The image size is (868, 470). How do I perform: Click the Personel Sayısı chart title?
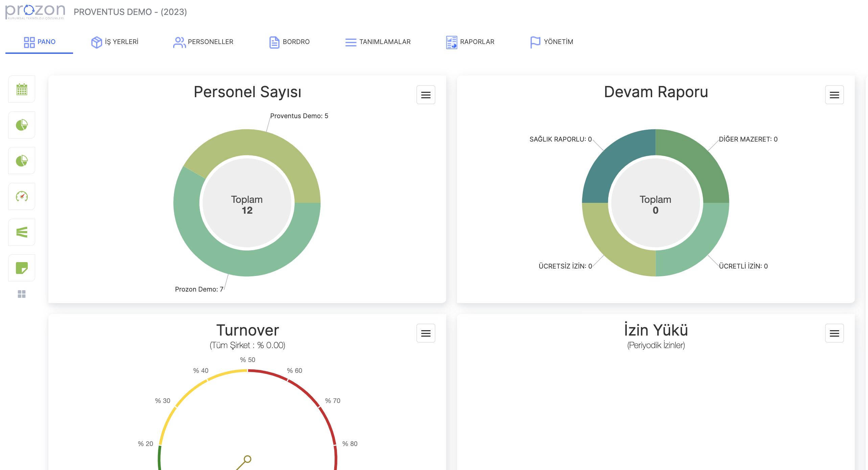point(247,92)
